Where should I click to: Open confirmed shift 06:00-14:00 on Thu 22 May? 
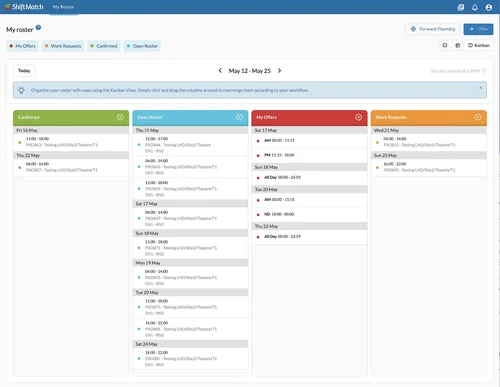point(71,167)
